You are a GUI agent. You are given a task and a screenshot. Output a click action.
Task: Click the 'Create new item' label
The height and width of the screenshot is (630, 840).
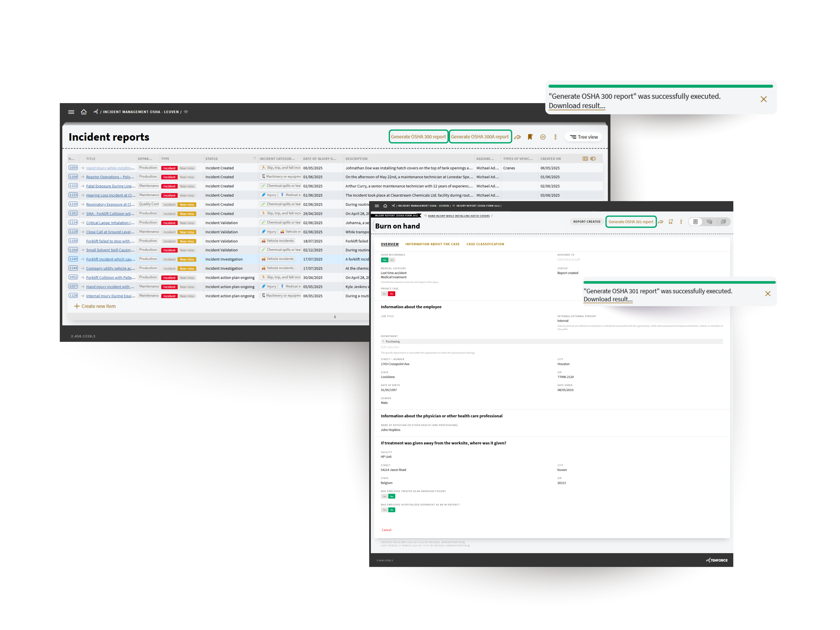(98, 306)
